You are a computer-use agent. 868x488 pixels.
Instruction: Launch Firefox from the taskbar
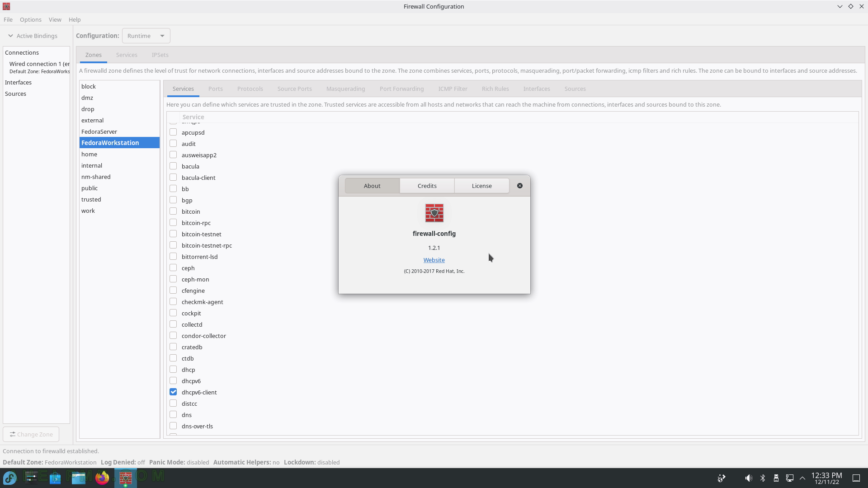tap(102, 478)
